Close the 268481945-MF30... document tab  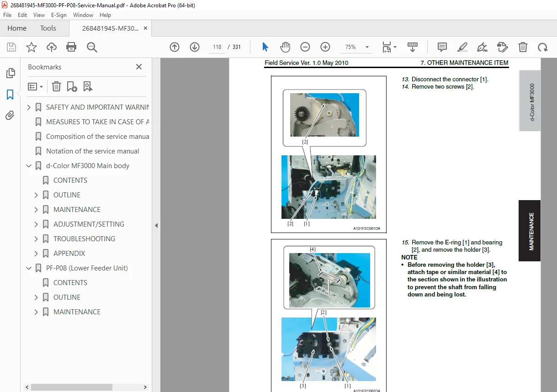pos(145,28)
